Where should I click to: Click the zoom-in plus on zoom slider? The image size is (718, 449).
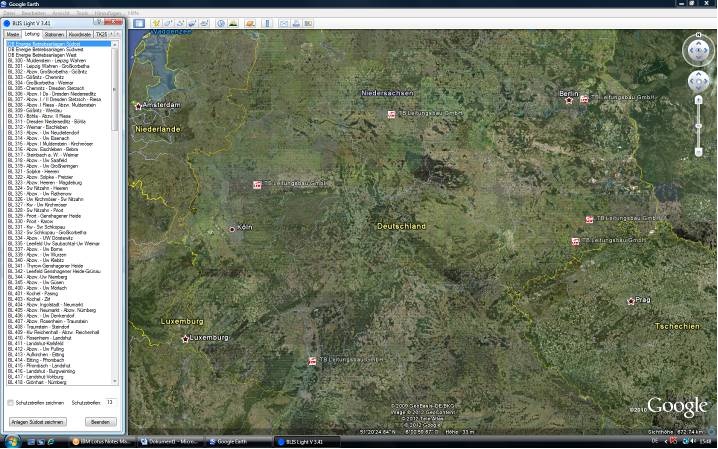coord(698,99)
